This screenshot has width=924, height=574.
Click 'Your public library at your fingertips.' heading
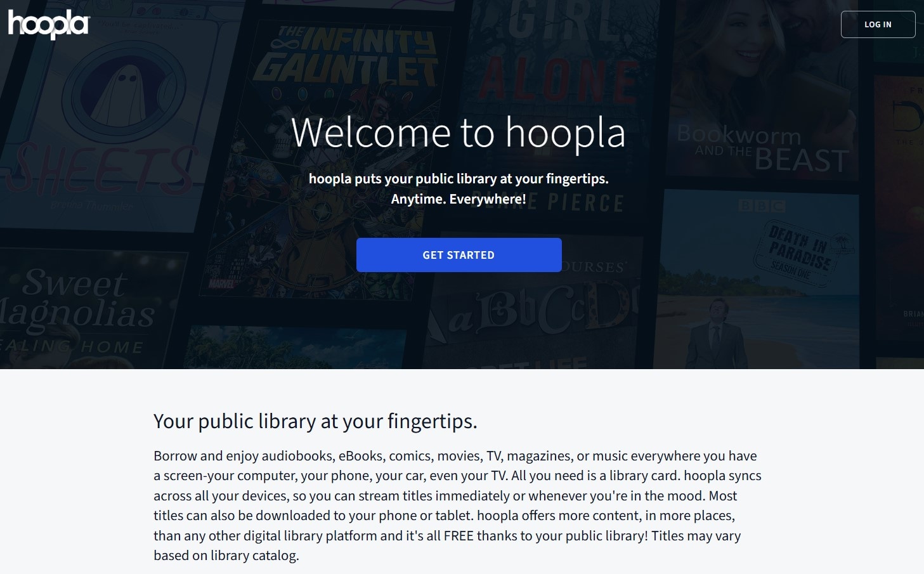[x=315, y=421]
